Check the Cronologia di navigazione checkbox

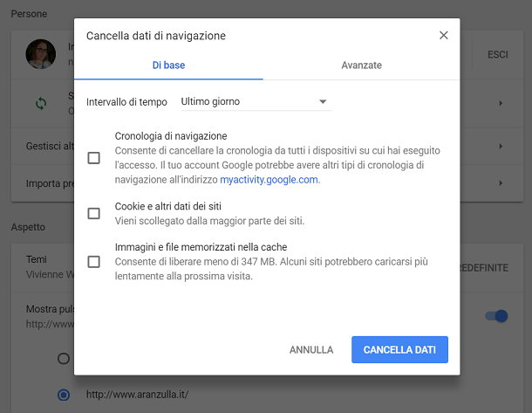click(93, 158)
